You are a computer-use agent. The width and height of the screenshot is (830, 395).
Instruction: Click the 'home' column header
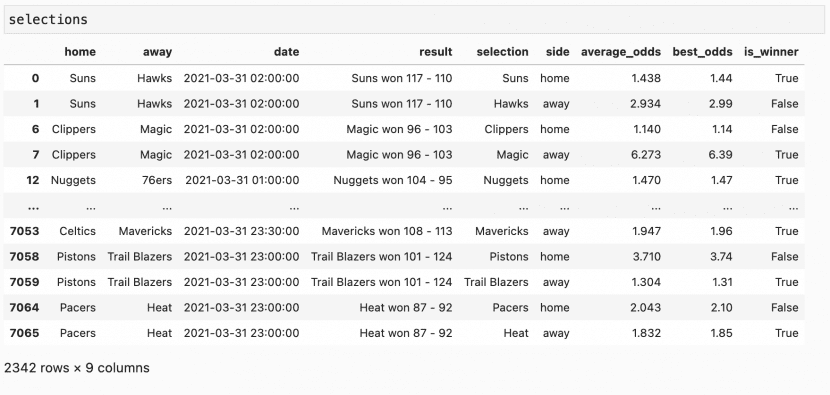pos(80,52)
